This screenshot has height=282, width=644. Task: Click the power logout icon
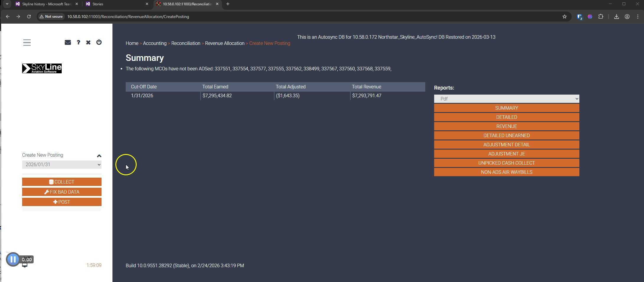click(99, 42)
